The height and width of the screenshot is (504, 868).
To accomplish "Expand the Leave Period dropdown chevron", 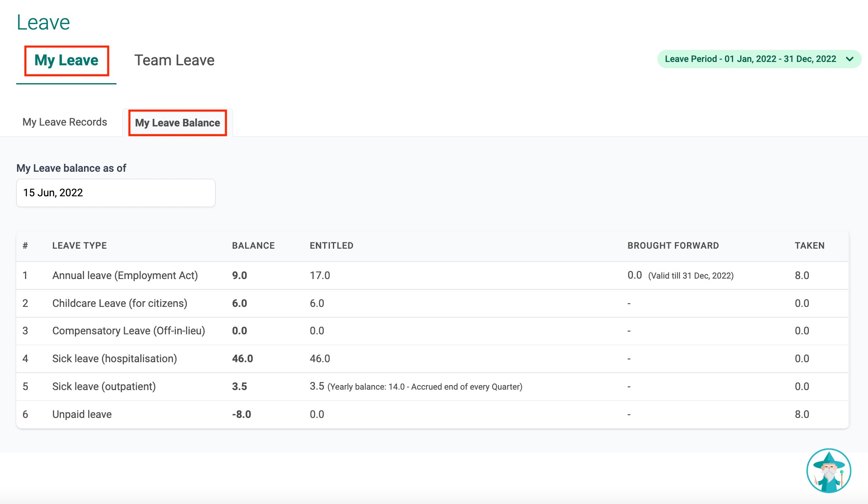I will pos(850,59).
